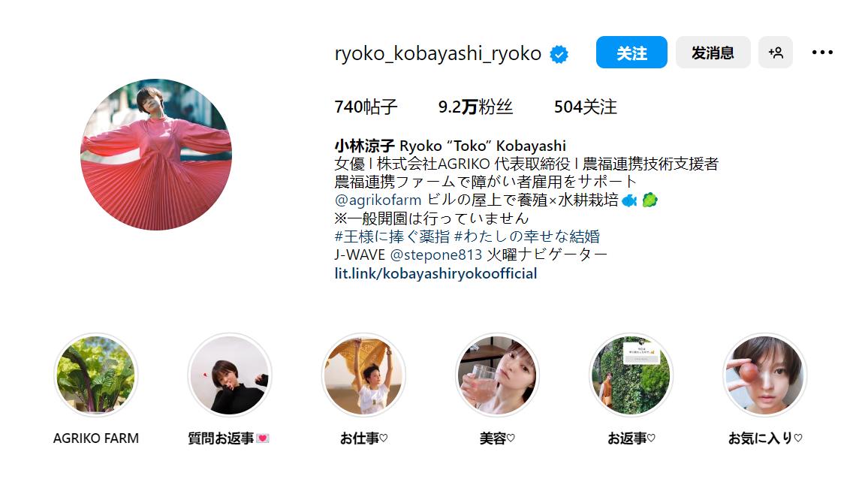Screen dimensions: 868x488
Task: Follow the account with the blue 关注 button
Action: coord(631,53)
